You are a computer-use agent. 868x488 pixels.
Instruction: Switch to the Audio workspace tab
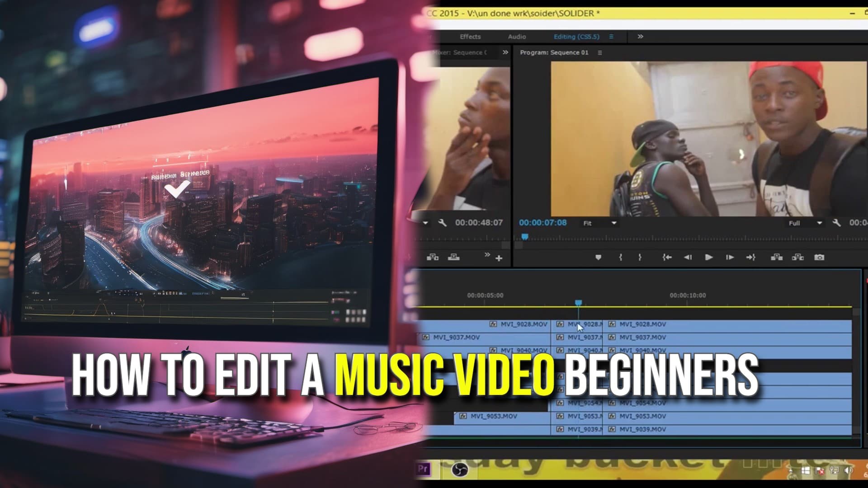coord(517,37)
